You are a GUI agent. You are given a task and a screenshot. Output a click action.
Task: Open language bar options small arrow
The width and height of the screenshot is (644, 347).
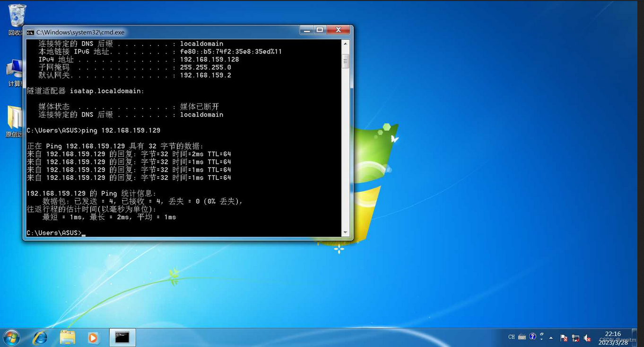click(541, 339)
